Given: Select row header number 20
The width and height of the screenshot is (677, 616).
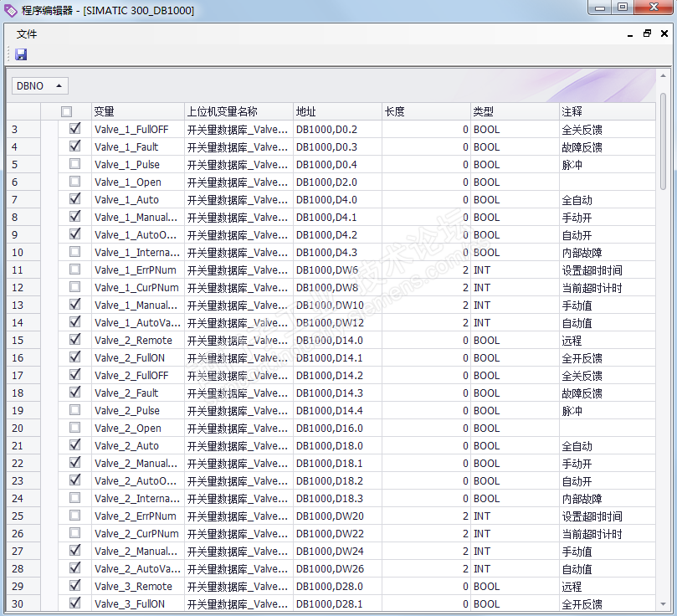Looking at the screenshot, I should point(23,428).
